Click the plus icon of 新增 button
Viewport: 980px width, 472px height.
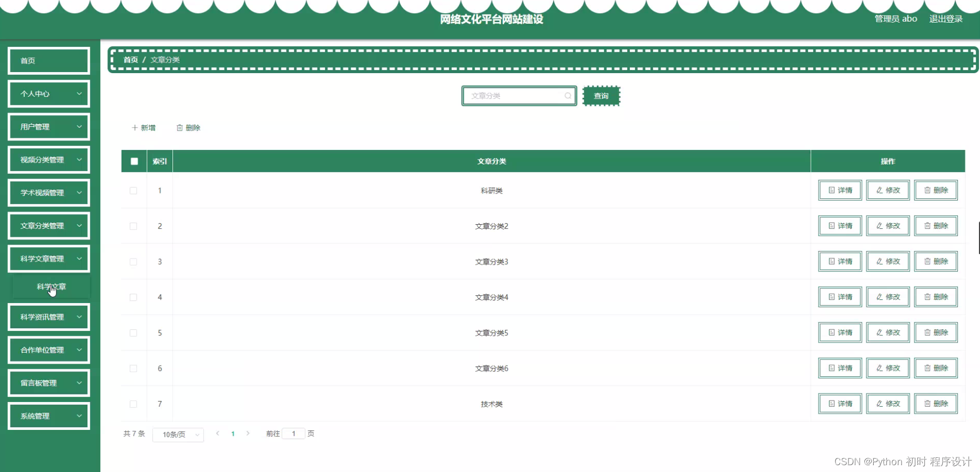(135, 128)
